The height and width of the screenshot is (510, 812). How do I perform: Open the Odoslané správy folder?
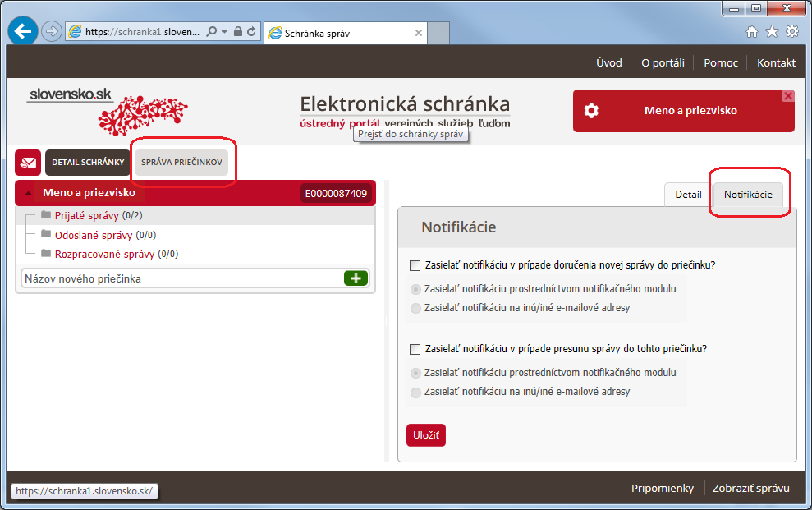point(94,235)
